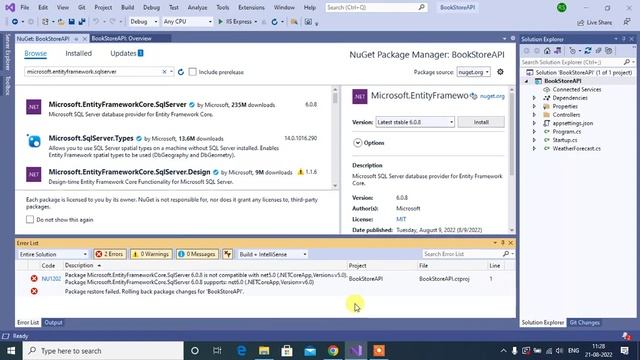Switch views icon in Solution Explorer
Image resolution: width=640 pixels, height=360 pixels.
(x=557, y=51)
